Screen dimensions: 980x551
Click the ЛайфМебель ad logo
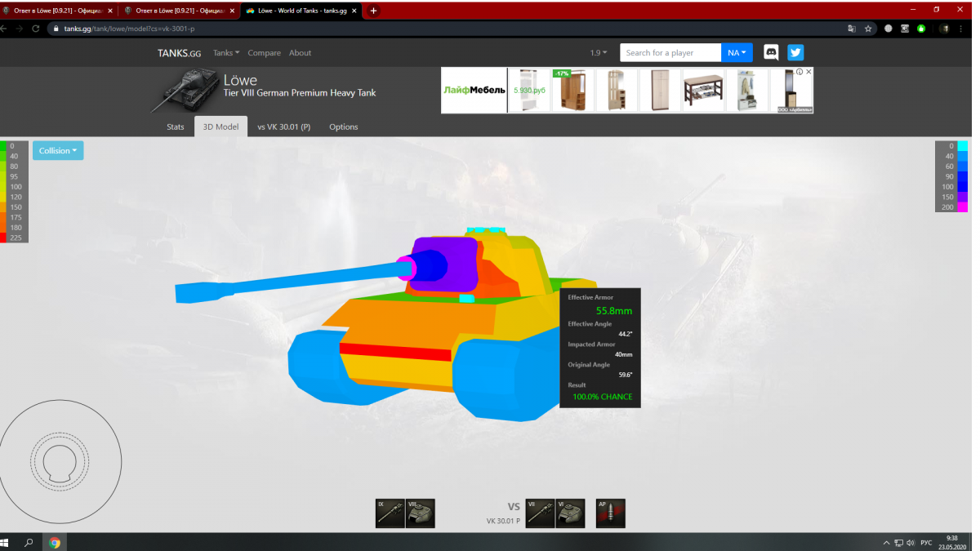[474, 90]
